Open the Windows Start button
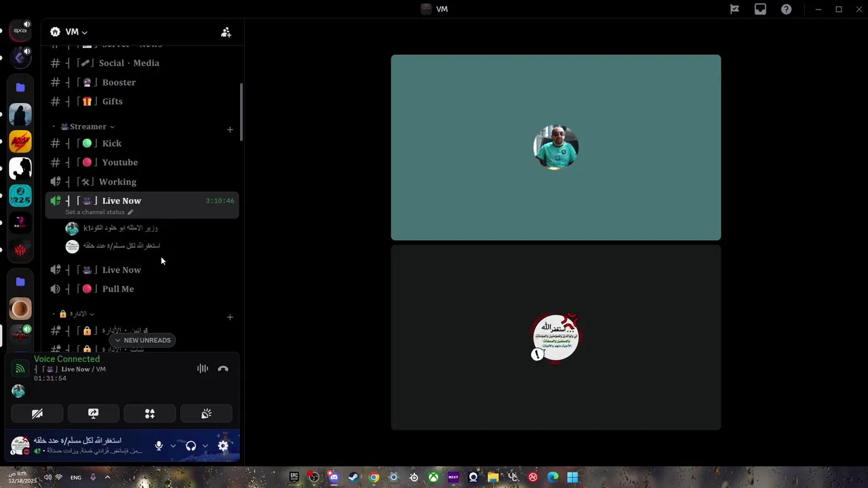Screen dimensions: 868x488 pyautogui.click(x=572, y=477)
